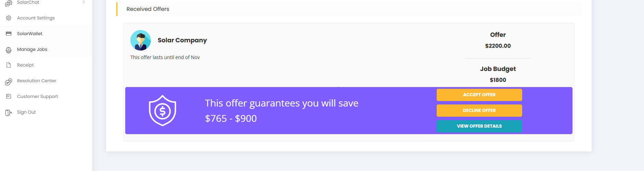The image size is (644, 171).
Task: Expand the SolarChat submenu chevron
Action: (83, 2)
